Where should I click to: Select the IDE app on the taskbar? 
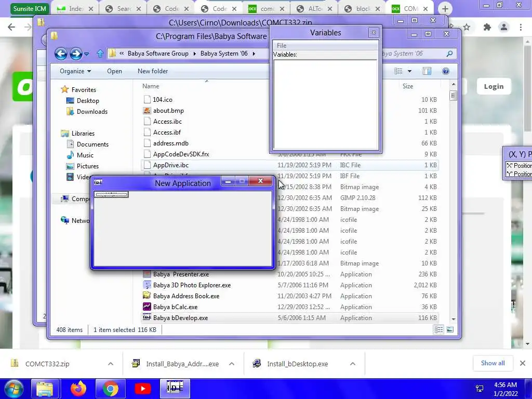[x=175, y=388]
